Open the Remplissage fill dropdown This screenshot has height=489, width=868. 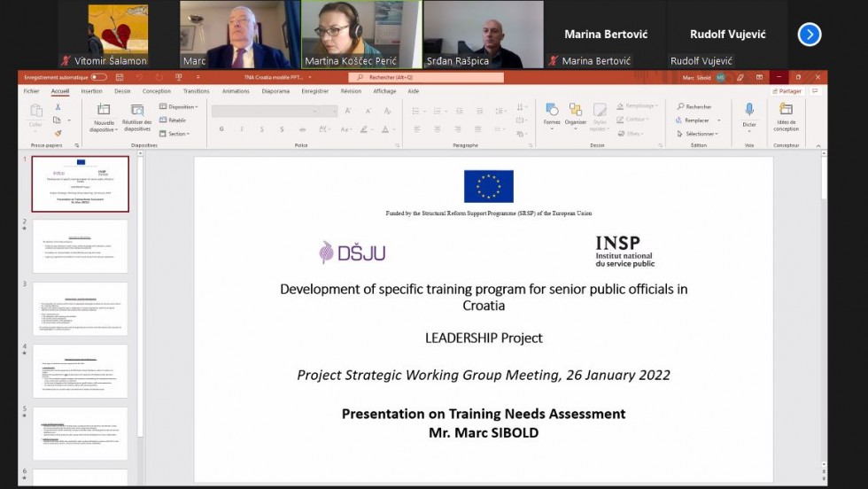click(637, 105)
